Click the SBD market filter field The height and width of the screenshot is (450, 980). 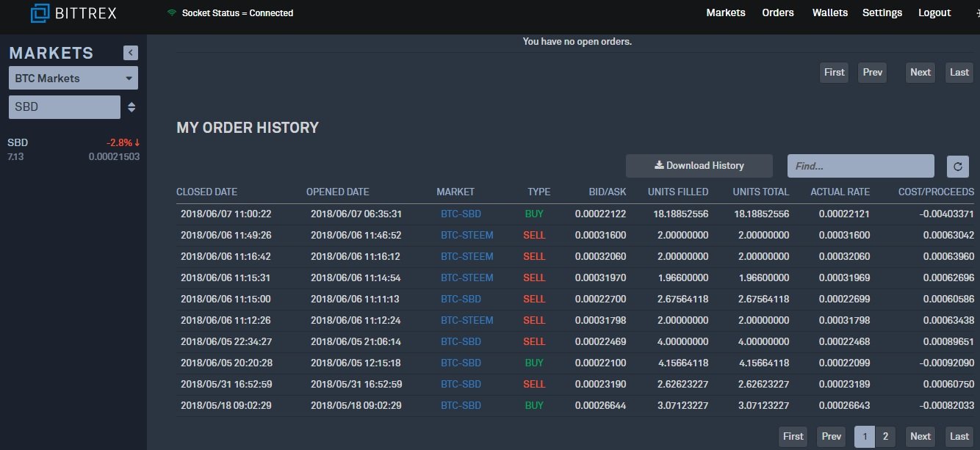(65, 107)
